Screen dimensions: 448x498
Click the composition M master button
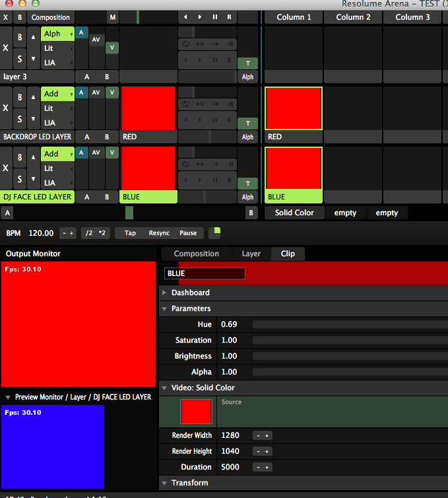coord(112,17)
